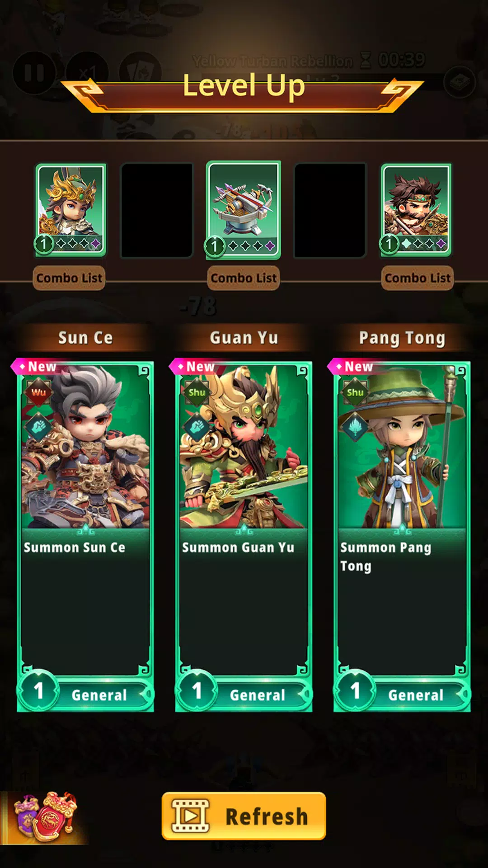This screenshot has width=488, height=868.
Task: Open Combo List under the headband warrior
Action: 418,278
